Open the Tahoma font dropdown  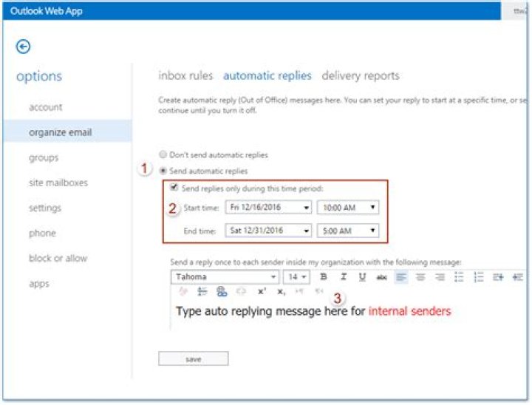coord(225,276)
